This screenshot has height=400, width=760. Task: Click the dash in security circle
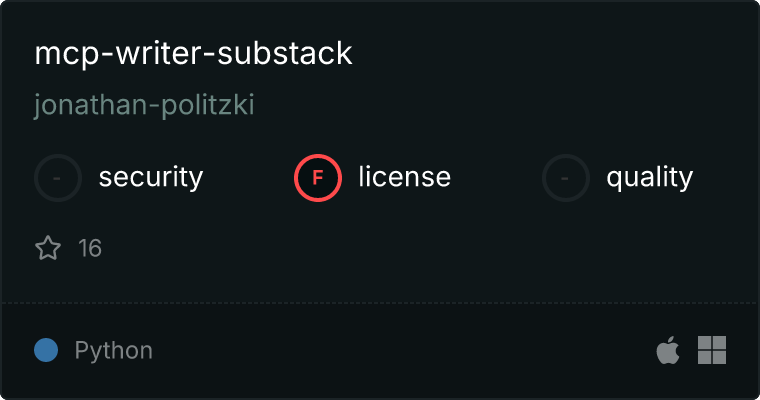58,178
